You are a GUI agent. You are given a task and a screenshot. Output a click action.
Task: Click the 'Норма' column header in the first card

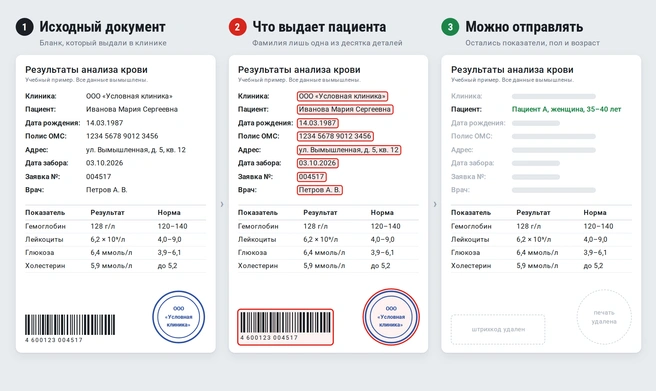click(x=169, y=212)
